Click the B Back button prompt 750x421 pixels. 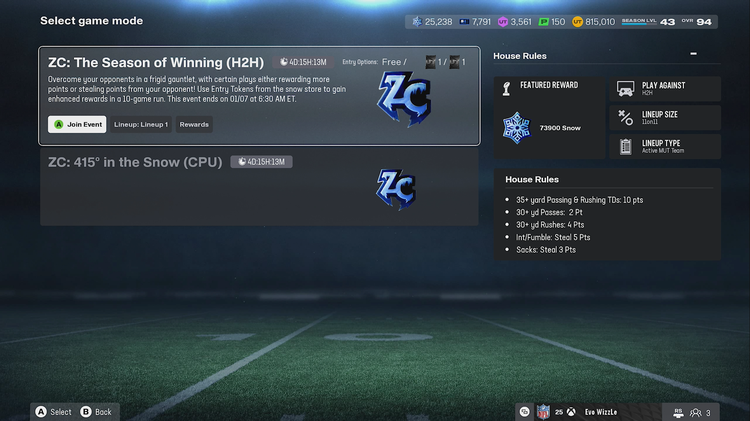pyautogui.click(x=96, y=412)
